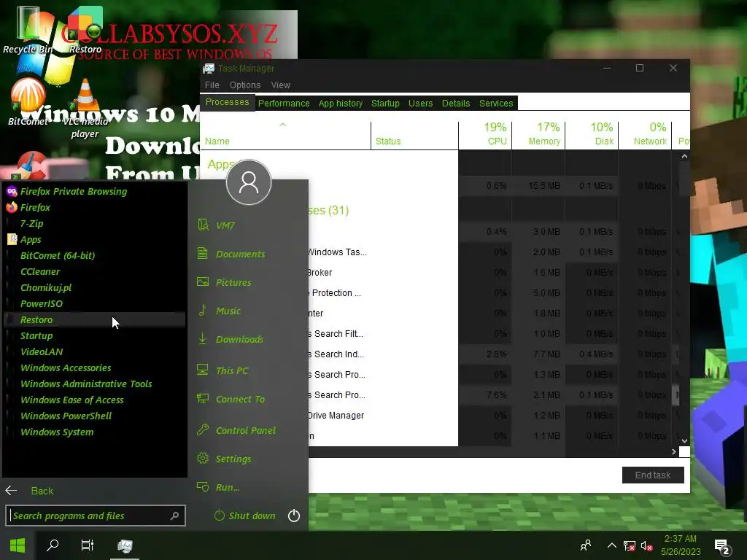Click the Windows Start button
This screenshot has width=747, height=560.
[18, 545]
